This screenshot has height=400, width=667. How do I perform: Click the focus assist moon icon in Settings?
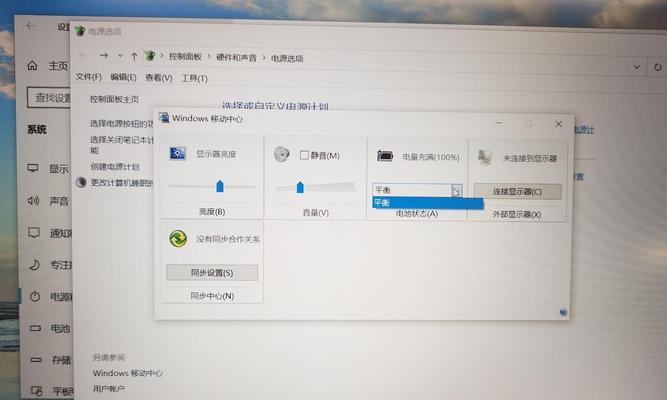(x=34, y=265)
